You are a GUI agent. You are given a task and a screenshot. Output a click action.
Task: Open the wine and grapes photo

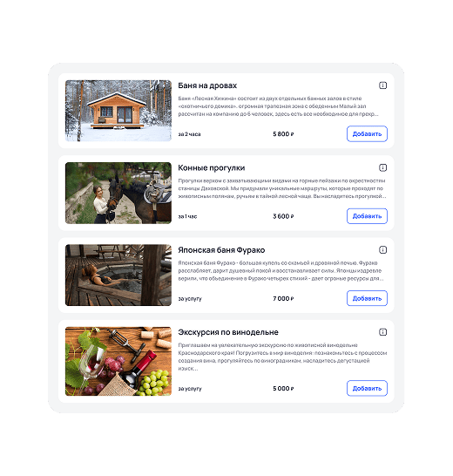click(118, 361)
